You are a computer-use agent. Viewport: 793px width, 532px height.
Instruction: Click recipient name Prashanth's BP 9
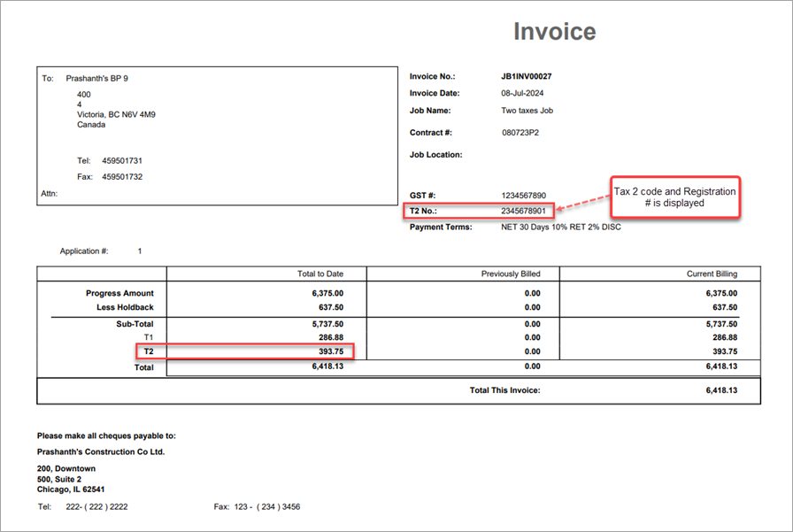click(x=96, y=79)
